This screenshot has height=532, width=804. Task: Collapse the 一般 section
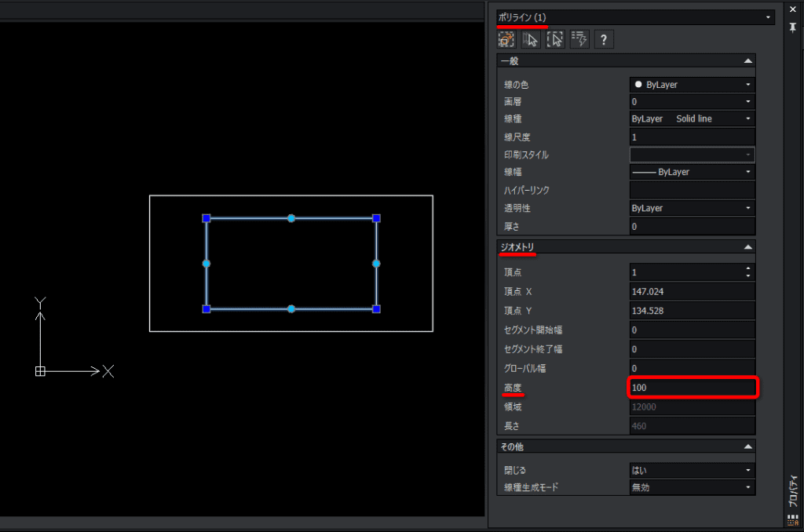tap(748, 61)
